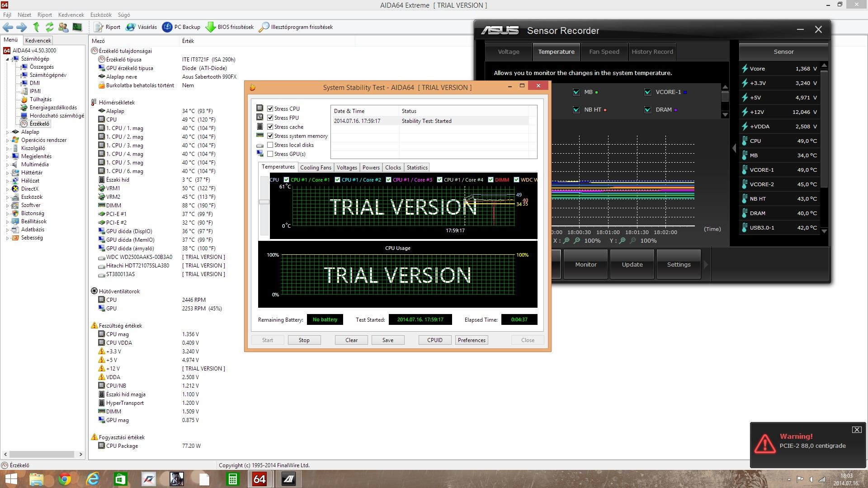868x488 pixels.
Task: Uncheck Stress FPU checkbox
Action: 270,118
